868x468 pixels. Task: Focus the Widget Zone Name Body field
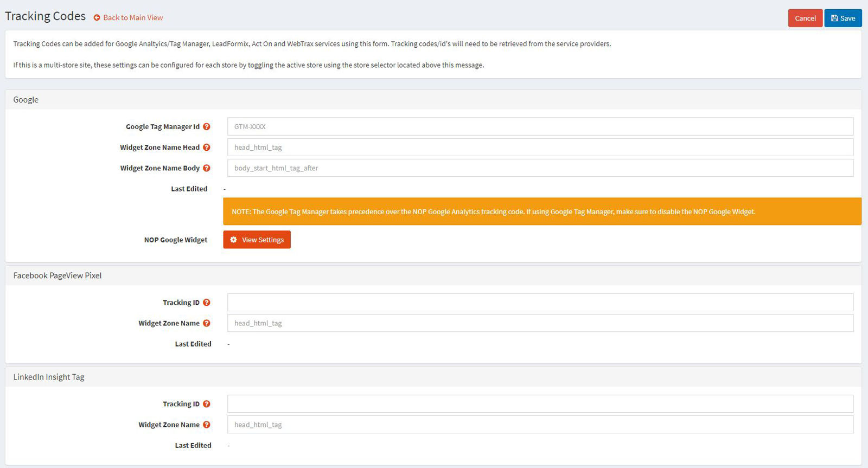[x=540, y=168]
